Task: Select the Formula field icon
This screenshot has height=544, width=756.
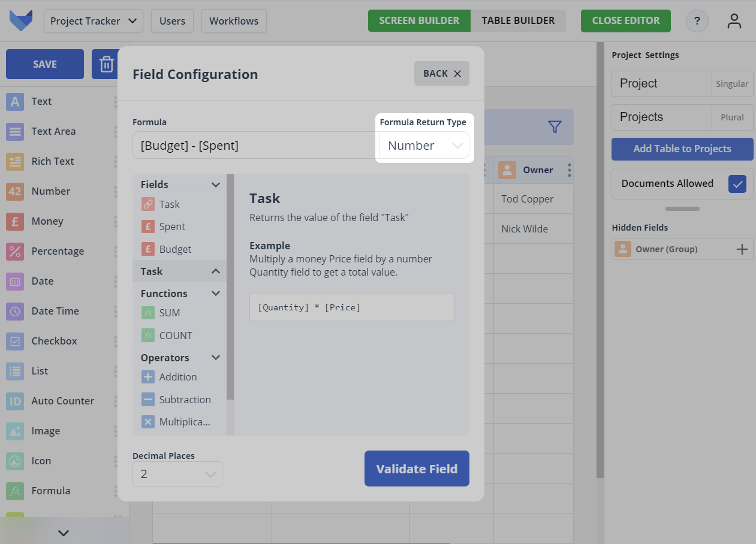Action: pos(15,491)
